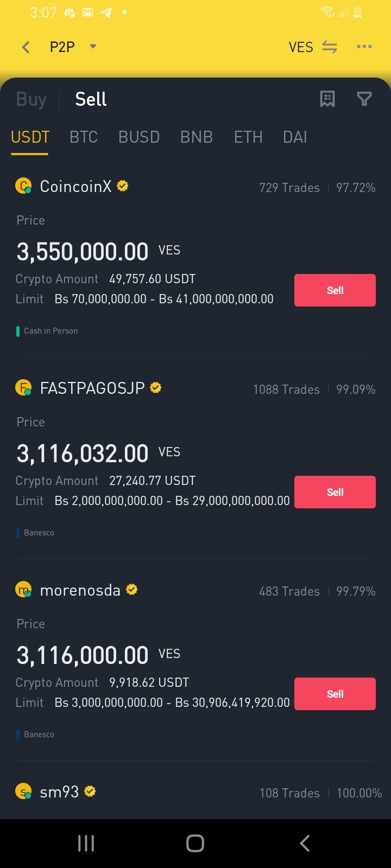Viewport: 391px width, 868px height.
Task: Open sm93 merchant profile
Action: coord(59,792)
